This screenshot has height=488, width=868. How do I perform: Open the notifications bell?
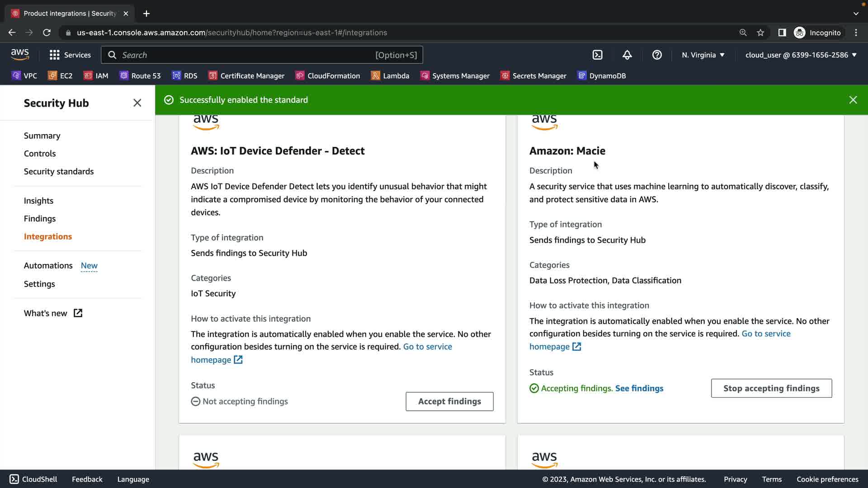[x=627, y=55]
